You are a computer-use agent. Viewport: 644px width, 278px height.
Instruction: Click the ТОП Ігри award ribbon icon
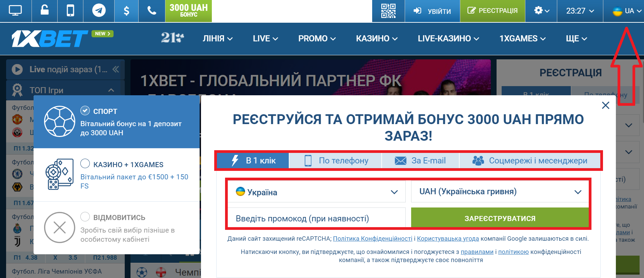pos(17,90)
